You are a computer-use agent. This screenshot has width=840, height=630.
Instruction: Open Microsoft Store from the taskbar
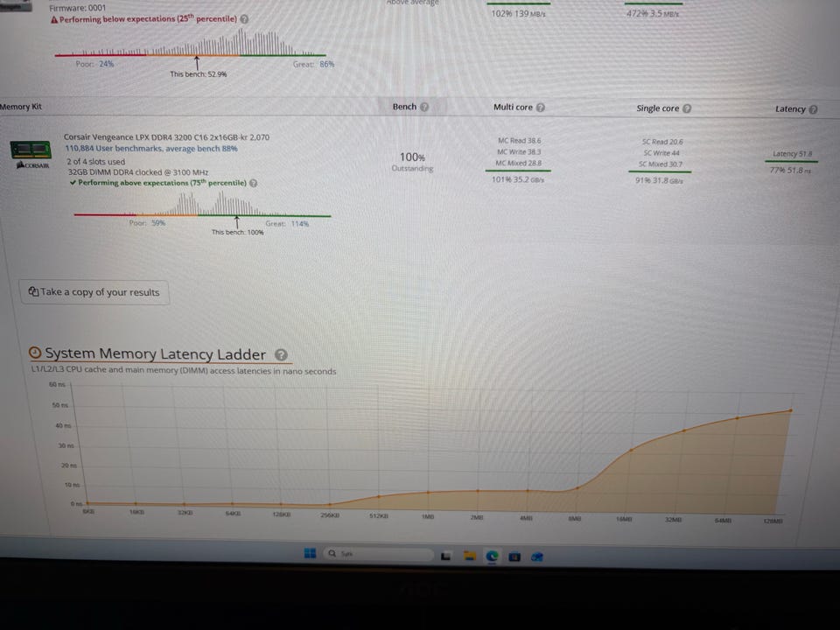click(x=514, y=556)
